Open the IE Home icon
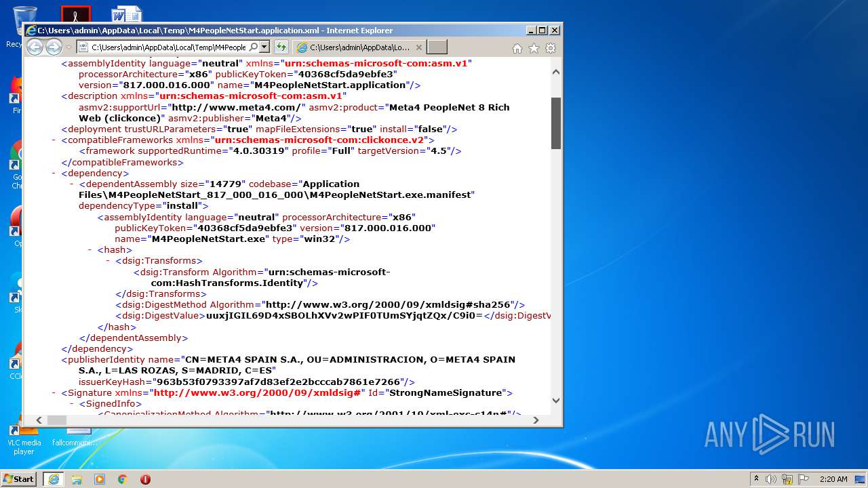Viewport: 868px width, 488px height. (517, 48)
